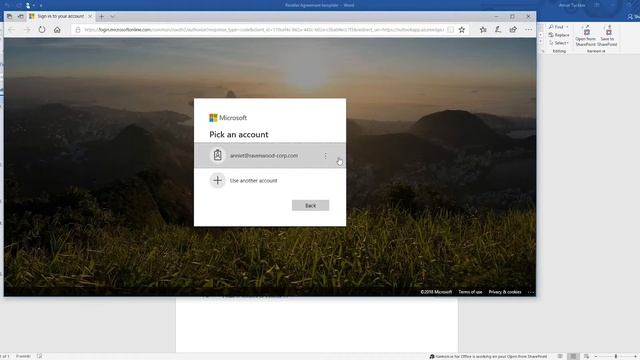Close the 'Sign in to your account' tab

90,16
